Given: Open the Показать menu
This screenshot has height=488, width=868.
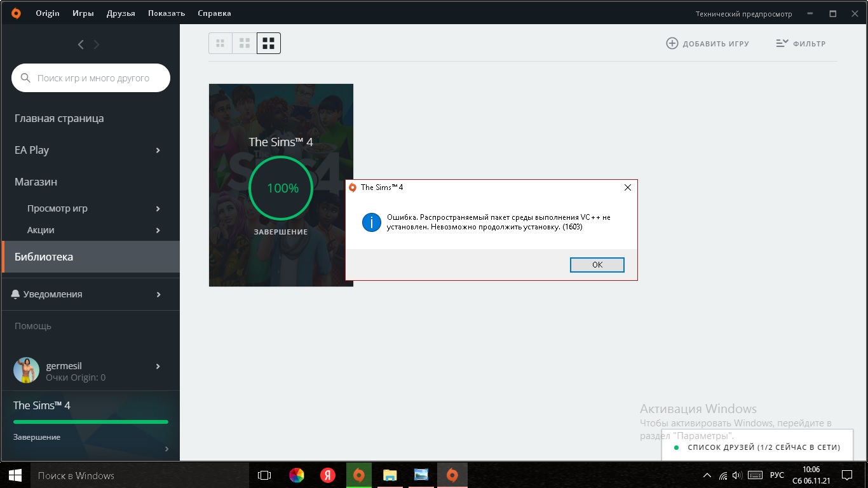Looking at the screenshot, I should pos(166,13).
